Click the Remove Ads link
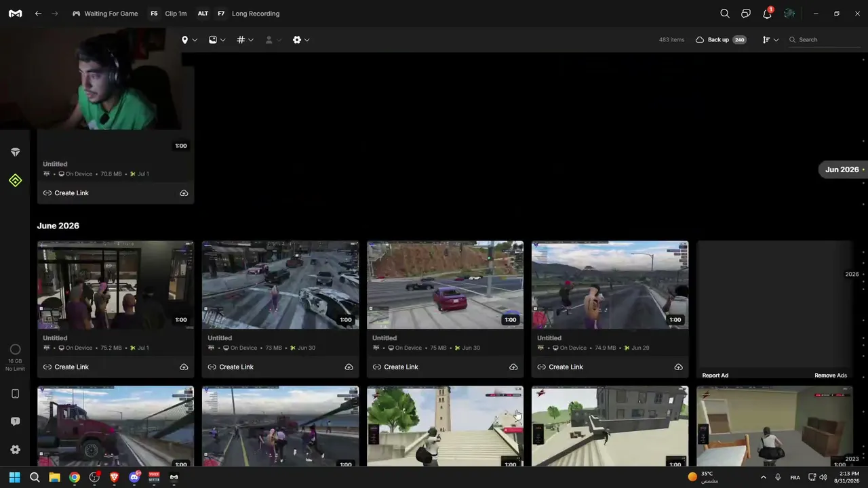Viewport: 868px width, 488px height. pos(831,375)
